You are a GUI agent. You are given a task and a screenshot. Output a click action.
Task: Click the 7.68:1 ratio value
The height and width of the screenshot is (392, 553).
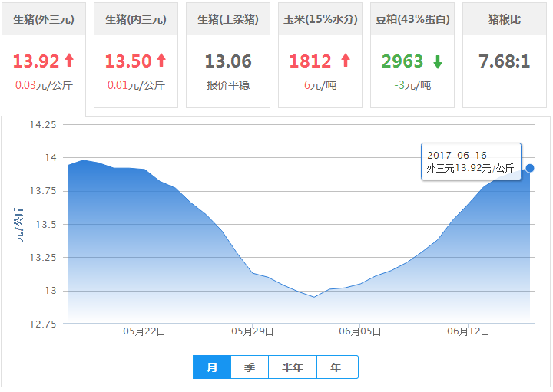tap(505, 61)
